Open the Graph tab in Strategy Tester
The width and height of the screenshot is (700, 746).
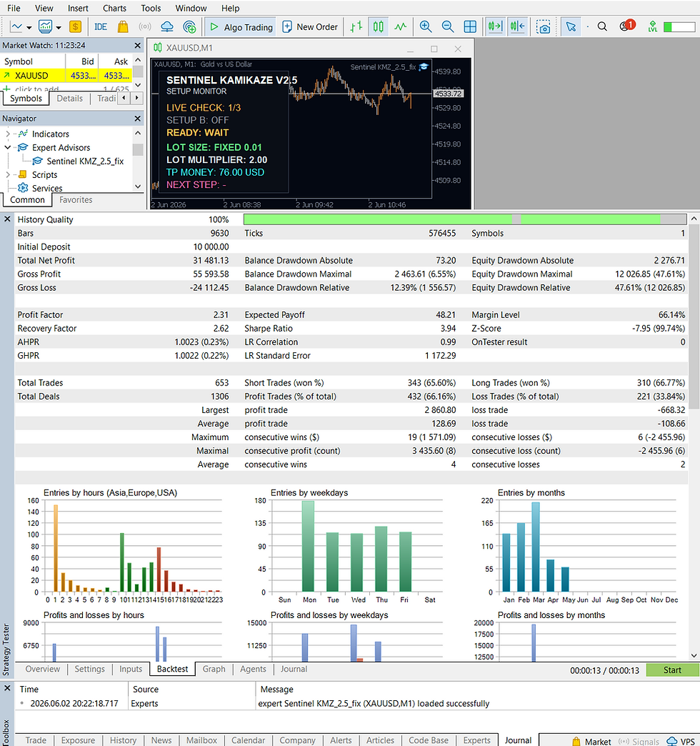[x=214, y=669]
